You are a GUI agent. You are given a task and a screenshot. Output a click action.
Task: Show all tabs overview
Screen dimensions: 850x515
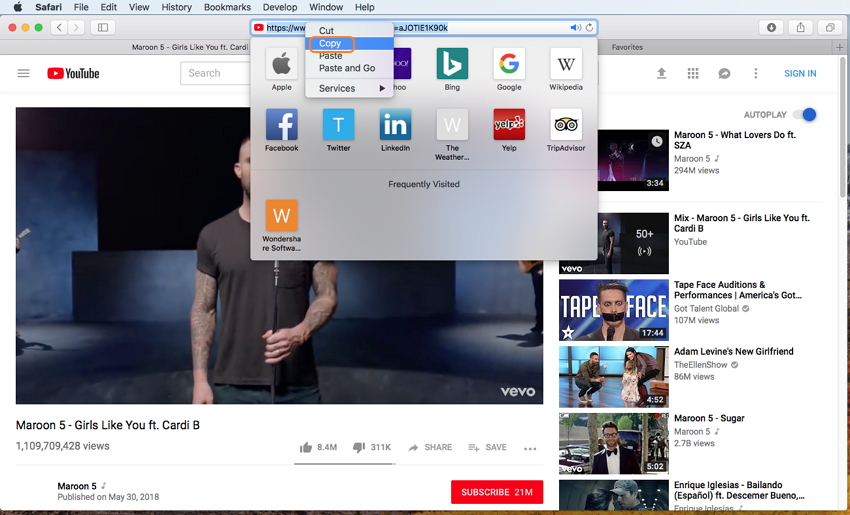click(x=829, y=27)
